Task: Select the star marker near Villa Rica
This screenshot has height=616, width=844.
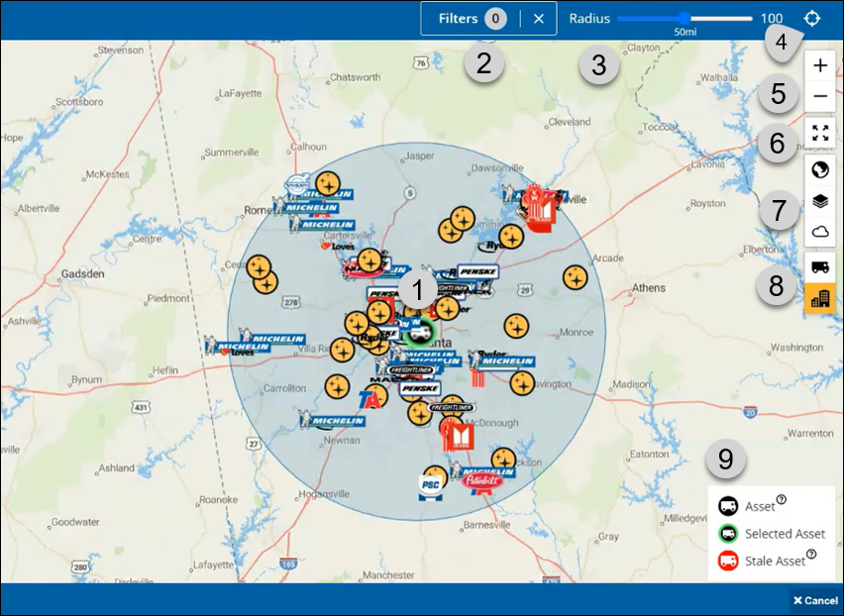Action: [342, 350]
